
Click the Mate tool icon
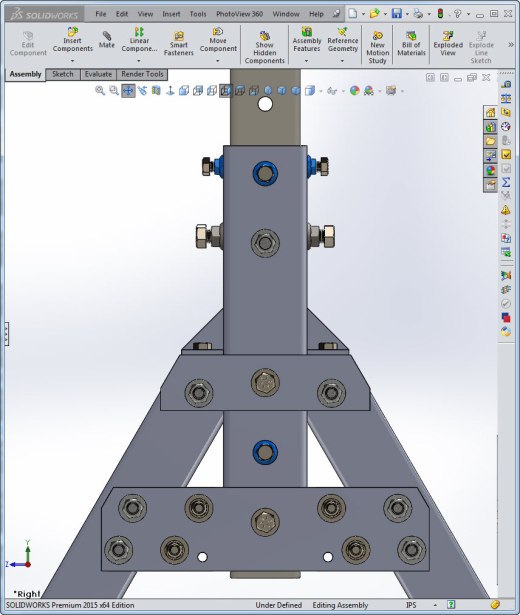106,40
